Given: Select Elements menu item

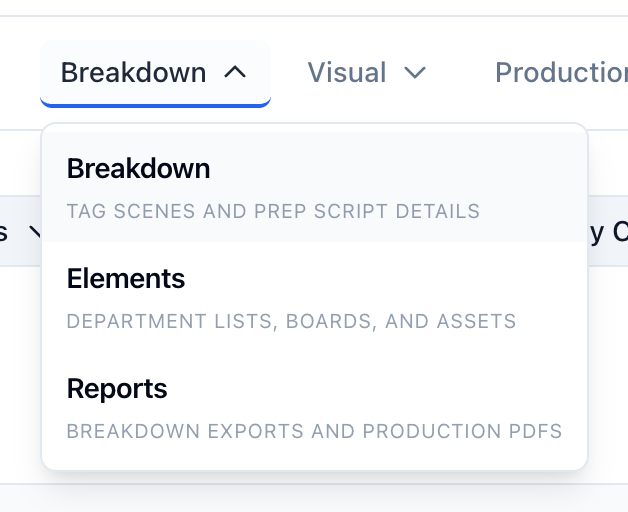Looking at the screenshot, I should [314, 297].
